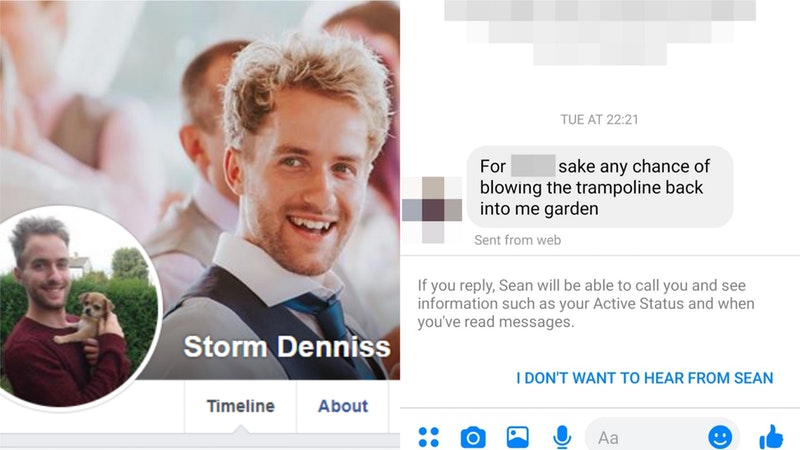This screenshot has width=800, height=450.
Task: Switch to the Timeline tab
Action: coord(240,406)
